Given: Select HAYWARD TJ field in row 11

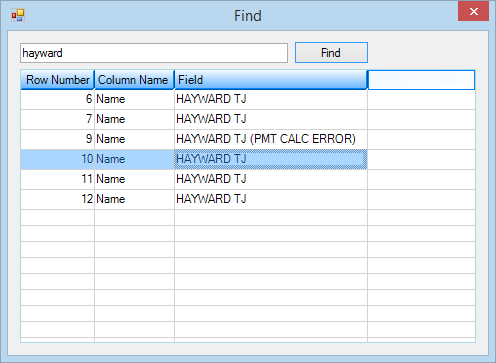Looking at the screenshot, I should pos(271,179).
